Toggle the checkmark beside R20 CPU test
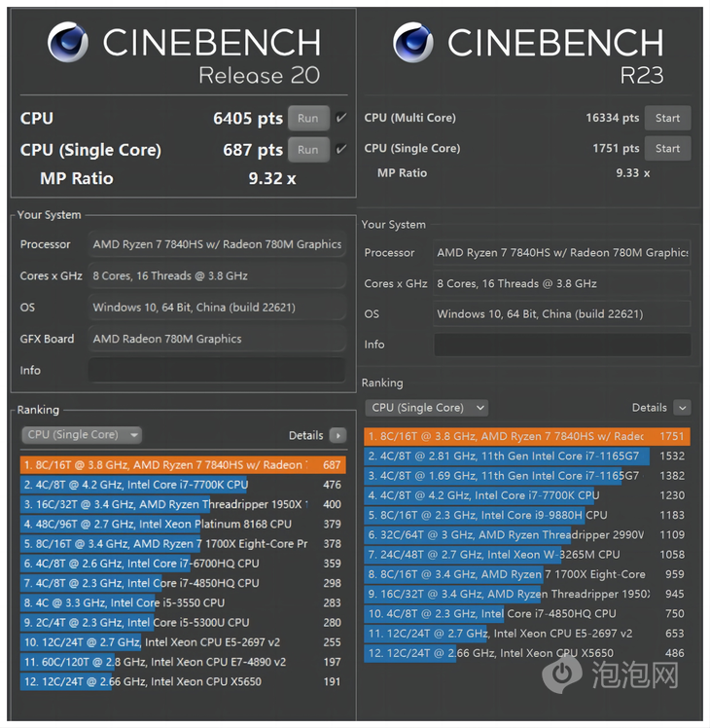The height and width of the screenshot is (728, 710). point(341,118)
